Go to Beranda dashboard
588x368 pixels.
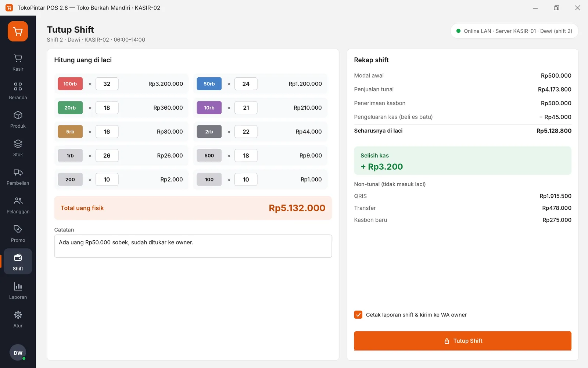(x=18, y=91)
